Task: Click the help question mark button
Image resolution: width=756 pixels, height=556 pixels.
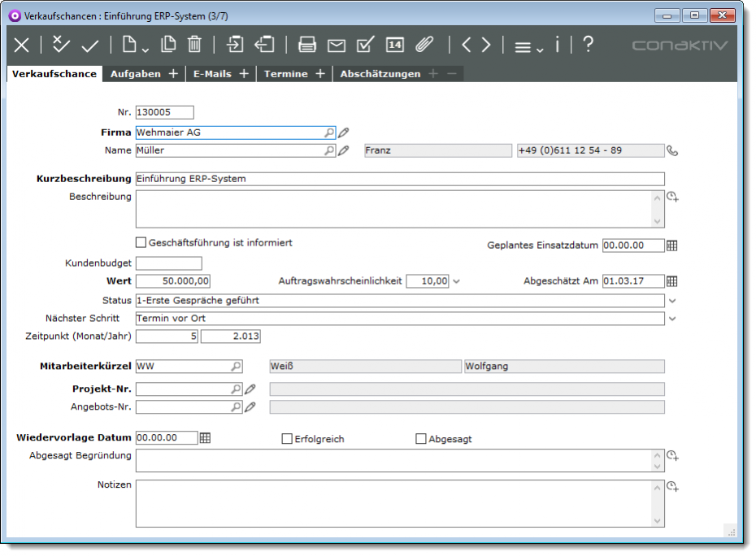Action: click(588, 45)
